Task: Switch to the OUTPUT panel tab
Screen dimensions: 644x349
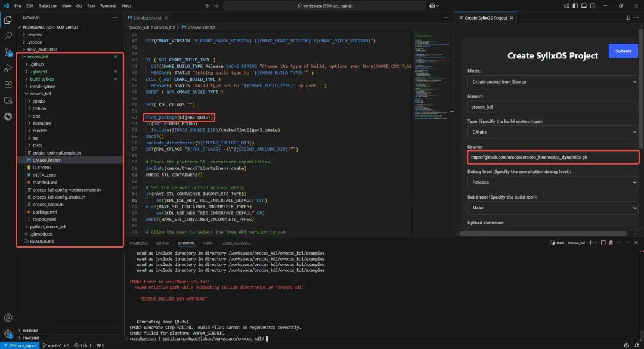Action: click(x=163, y=243)
